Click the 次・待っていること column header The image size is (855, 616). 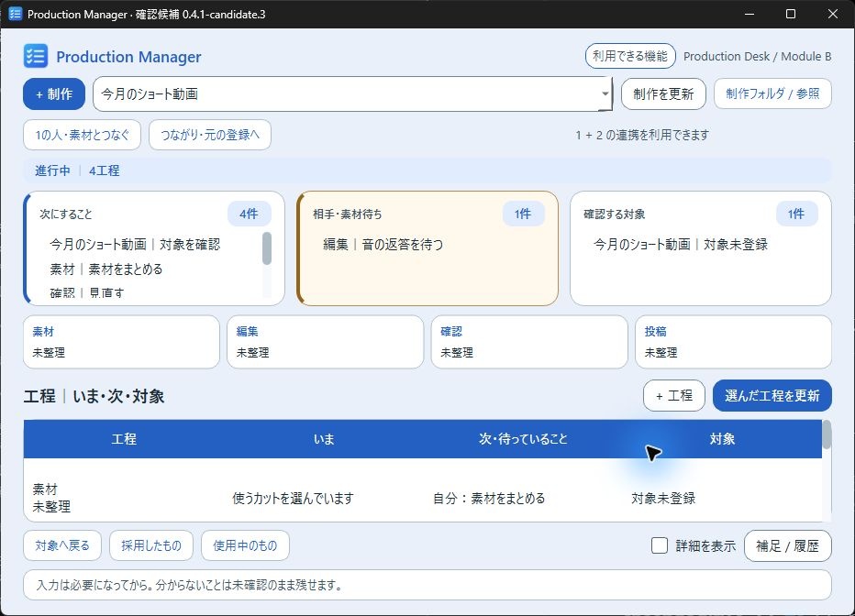(x=523, y=439)
